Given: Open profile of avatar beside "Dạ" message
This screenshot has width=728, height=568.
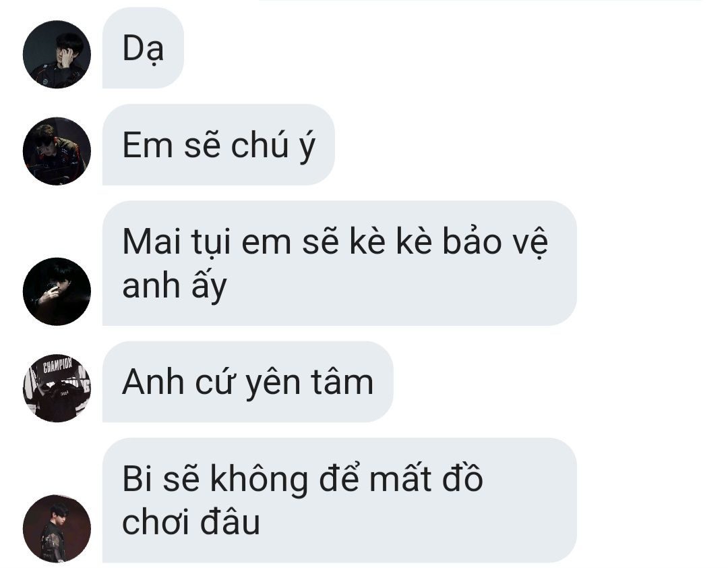Looking at the screenshot, I should 57,55.
